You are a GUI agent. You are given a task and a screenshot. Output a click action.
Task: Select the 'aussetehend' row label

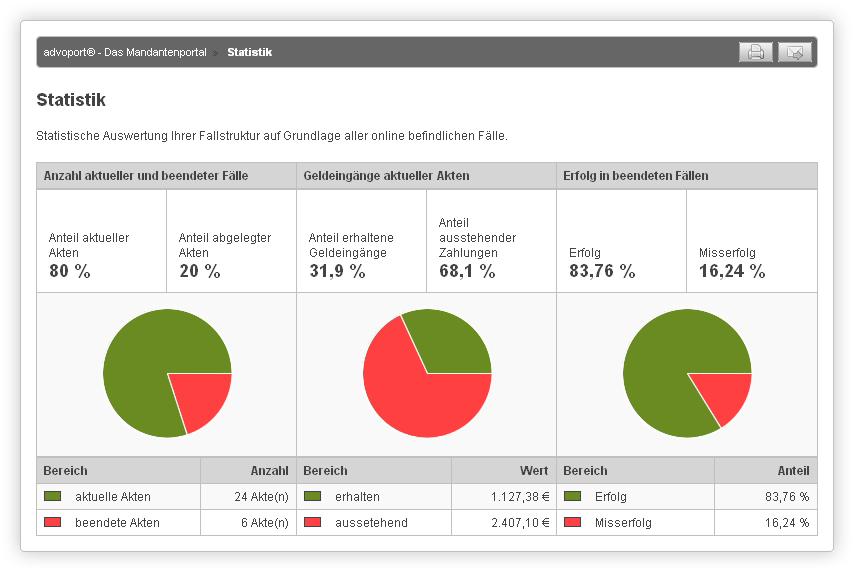coord(371,522)
